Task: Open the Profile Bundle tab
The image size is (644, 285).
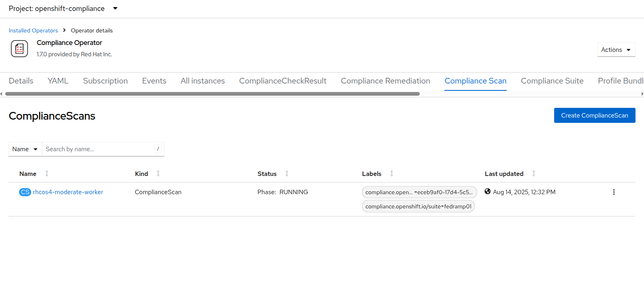Action: [621, 81]
